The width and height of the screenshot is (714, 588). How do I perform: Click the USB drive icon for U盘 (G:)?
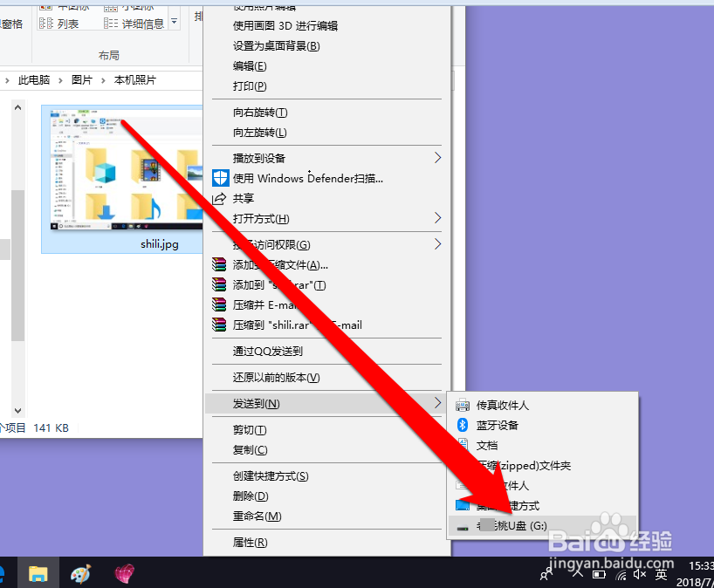click(x=462, y=525)
